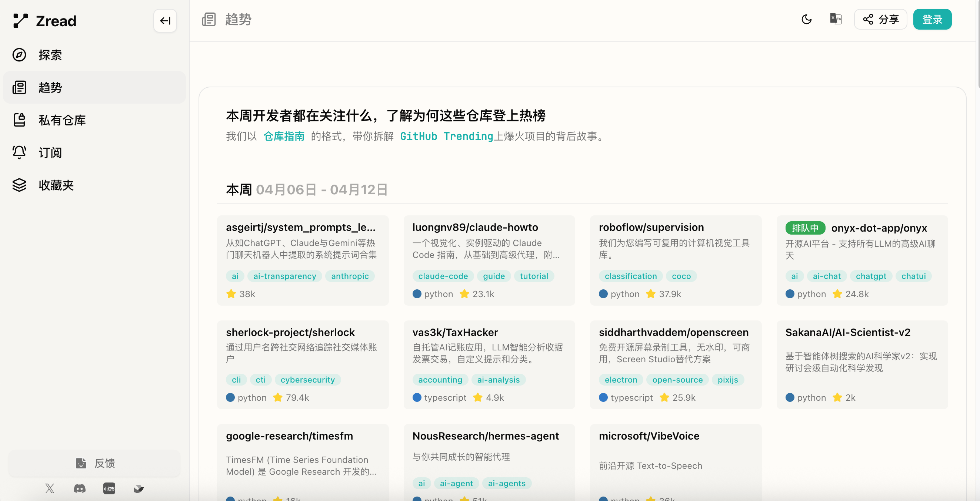Open 私有仓库 private repositories
Viewport: 980px width, 501px height.
point(62,120)
